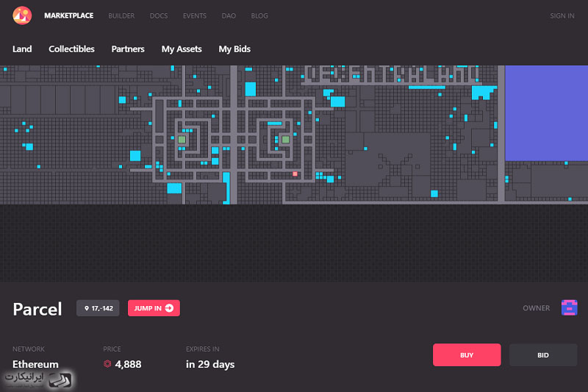Open the Partners tab
The width and height of the screenshot is (588, 392).
pos(128,49)
